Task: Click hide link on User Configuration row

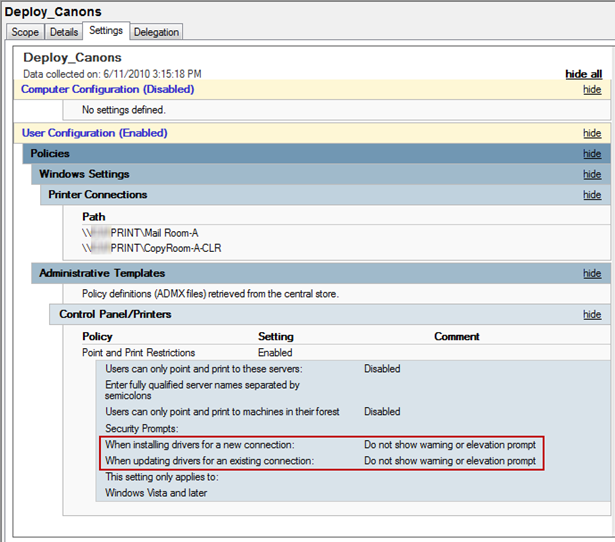Action: point(592,133)
